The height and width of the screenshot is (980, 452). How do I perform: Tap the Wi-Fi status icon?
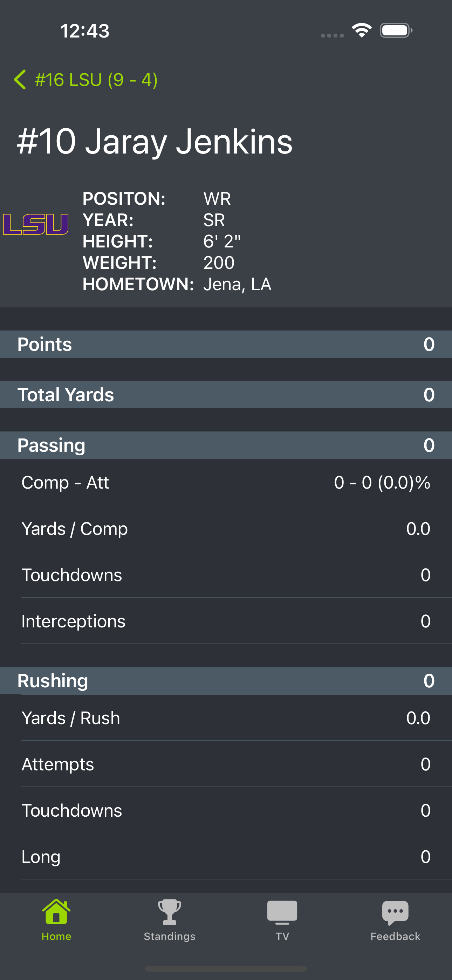pos(362,30)
